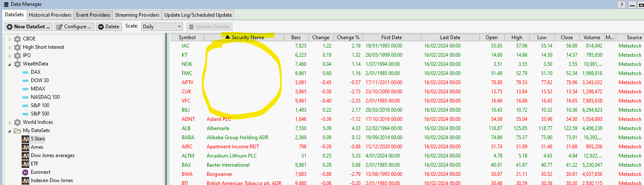Click the CBOE gear icon

[17, 39]
